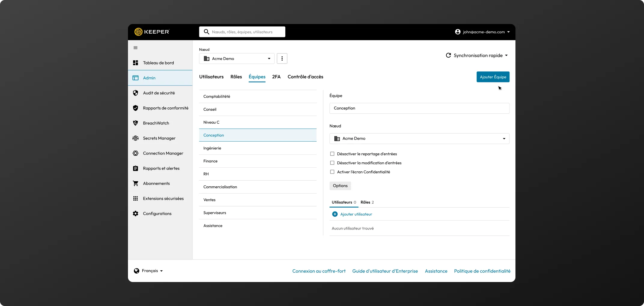644x306 pixels.
Task: Click the Rapports de conformité shield icon
Action: coord(135,108)
